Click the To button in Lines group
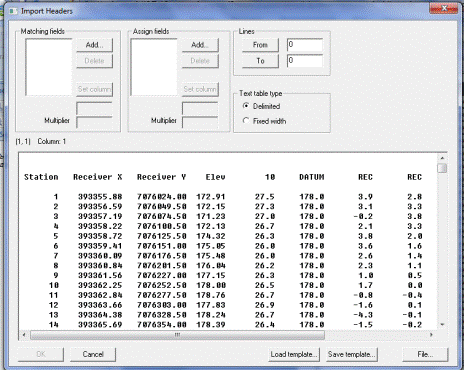Image resolution: width=464 pixels, height=370 pixels. click(x=260, y=61)
